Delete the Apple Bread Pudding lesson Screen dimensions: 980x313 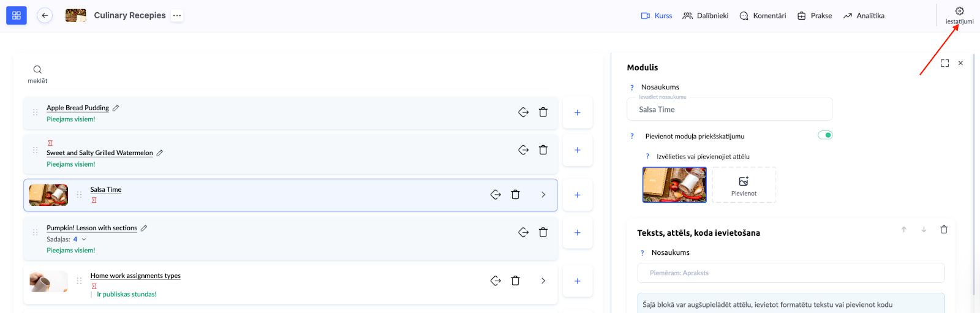click(x=543, y=112)
